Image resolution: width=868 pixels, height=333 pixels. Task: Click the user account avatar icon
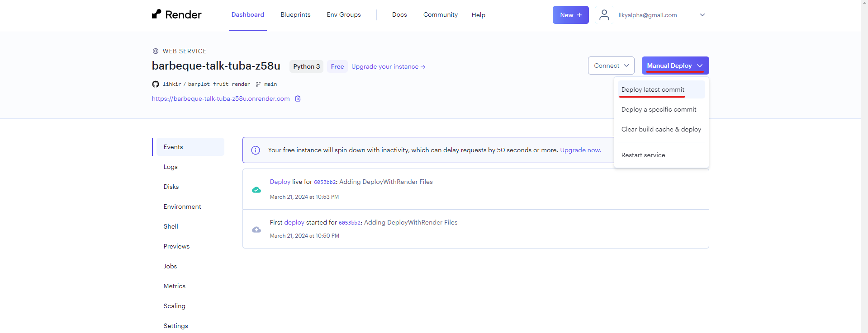pos(604,15)
